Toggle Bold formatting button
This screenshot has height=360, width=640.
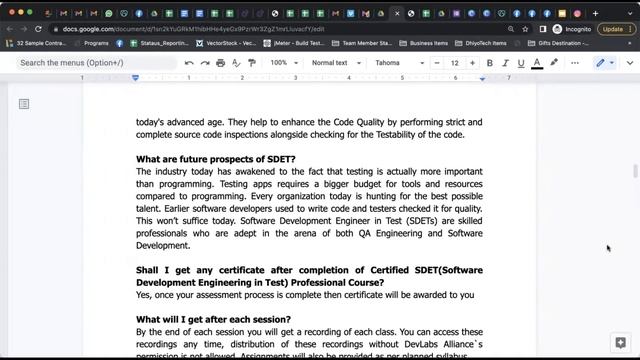click(x=489, y=63)
